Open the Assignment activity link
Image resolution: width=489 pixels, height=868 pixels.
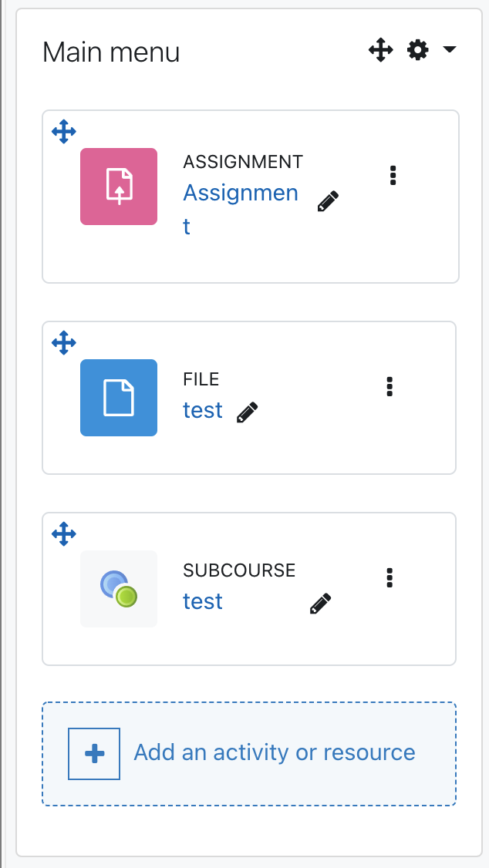click(241, 209)
